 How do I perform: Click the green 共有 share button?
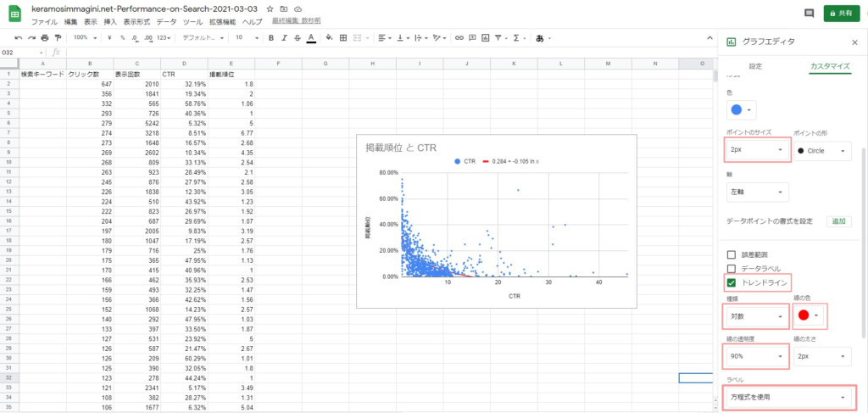[x=840, y=13]
